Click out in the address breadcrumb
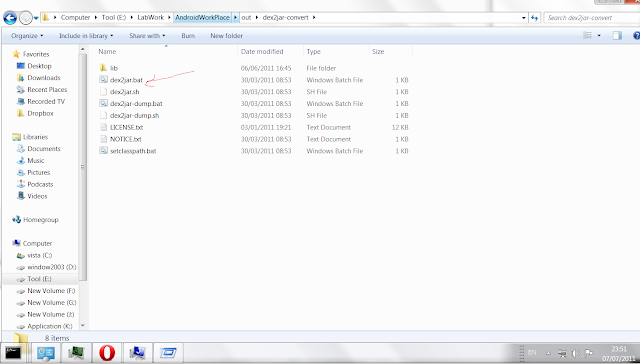 click(246, 18)
